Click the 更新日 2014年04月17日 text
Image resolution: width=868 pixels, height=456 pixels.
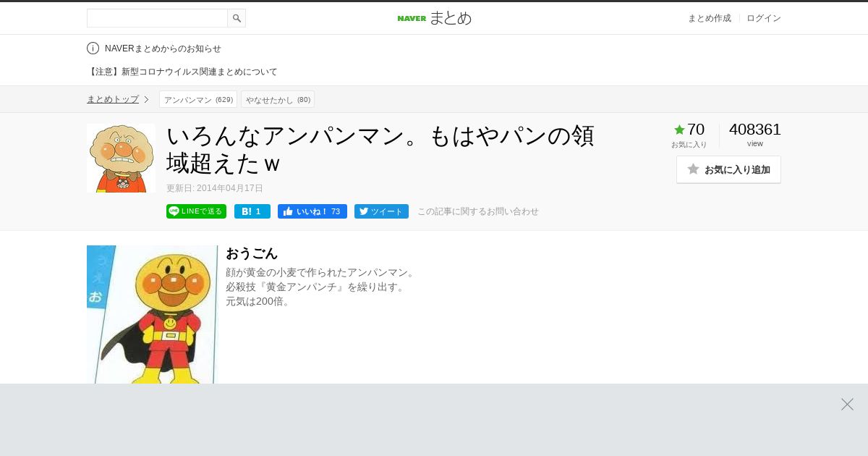coord(215,188)
